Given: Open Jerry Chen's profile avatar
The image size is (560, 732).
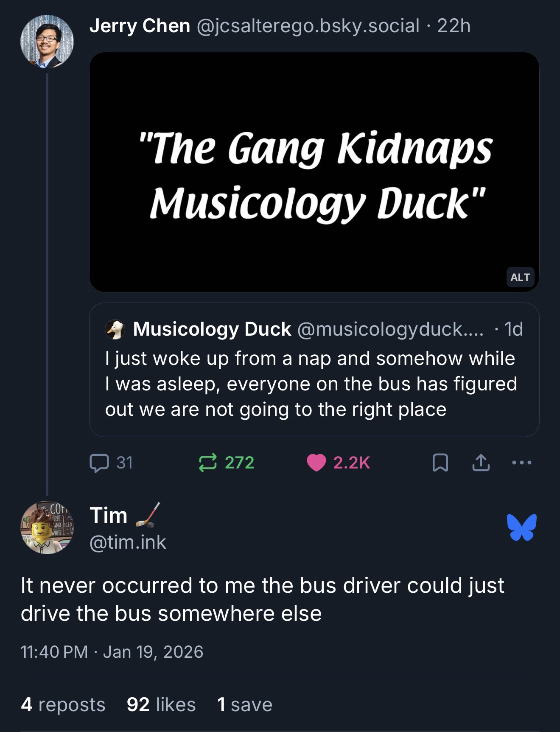Looking at the screenshot, I should coord(47,42).
